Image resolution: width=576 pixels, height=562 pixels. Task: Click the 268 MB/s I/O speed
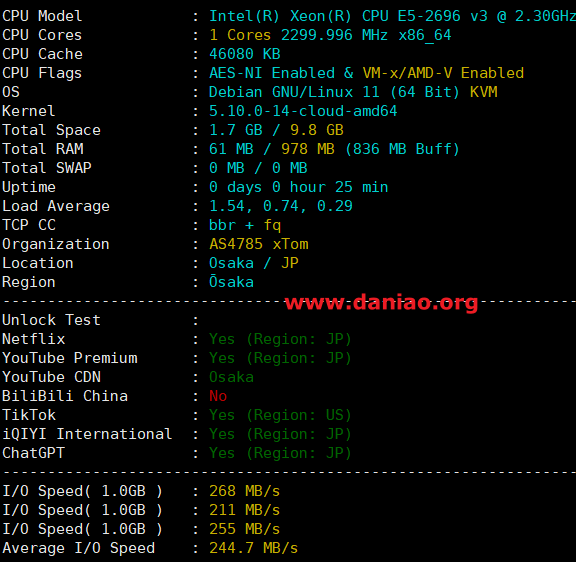pyautogui.click(x=245, y=491)
